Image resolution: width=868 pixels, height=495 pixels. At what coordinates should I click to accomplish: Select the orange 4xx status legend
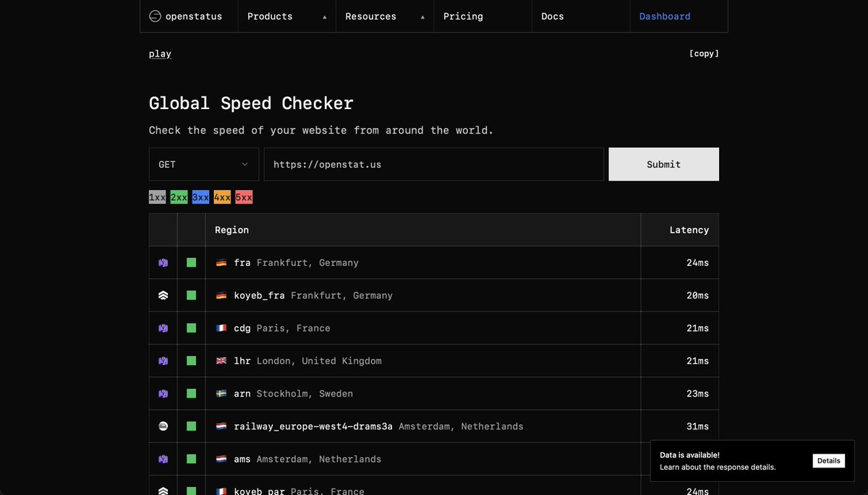pyautogui.click(x=222, y=197)
